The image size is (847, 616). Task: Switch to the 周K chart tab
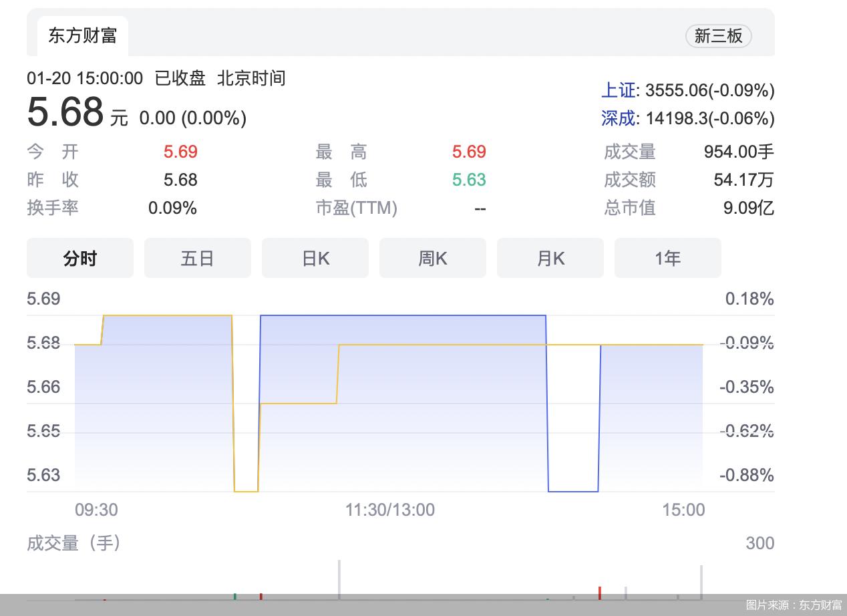[433, 258]
